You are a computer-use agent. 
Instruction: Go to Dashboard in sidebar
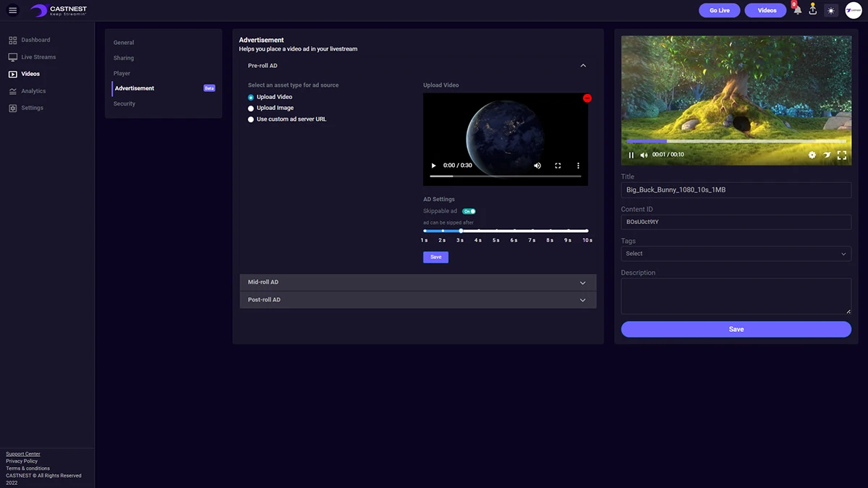tap(36, 40)
